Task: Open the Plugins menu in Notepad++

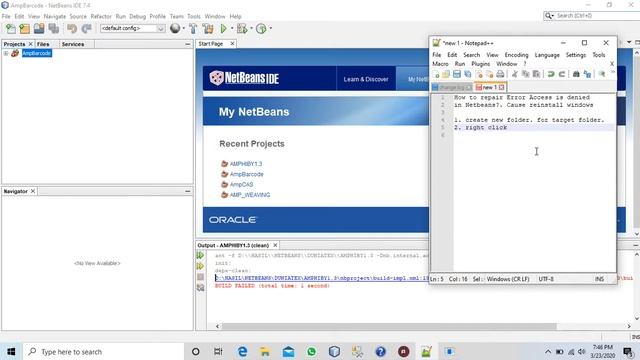Action: pyautogui.click(x=480, y=64)
